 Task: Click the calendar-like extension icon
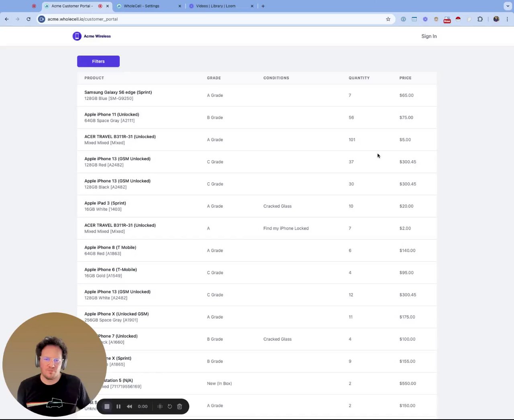coord(414,19)
